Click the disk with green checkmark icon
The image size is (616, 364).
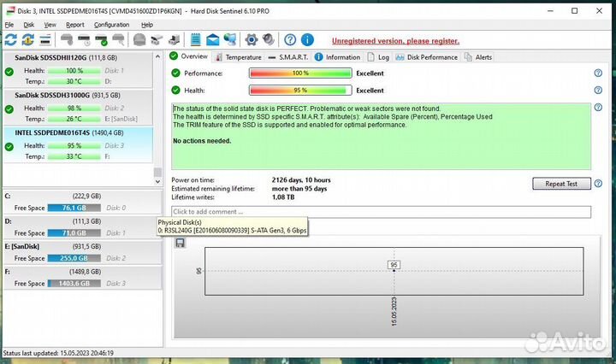click(101, 39)
